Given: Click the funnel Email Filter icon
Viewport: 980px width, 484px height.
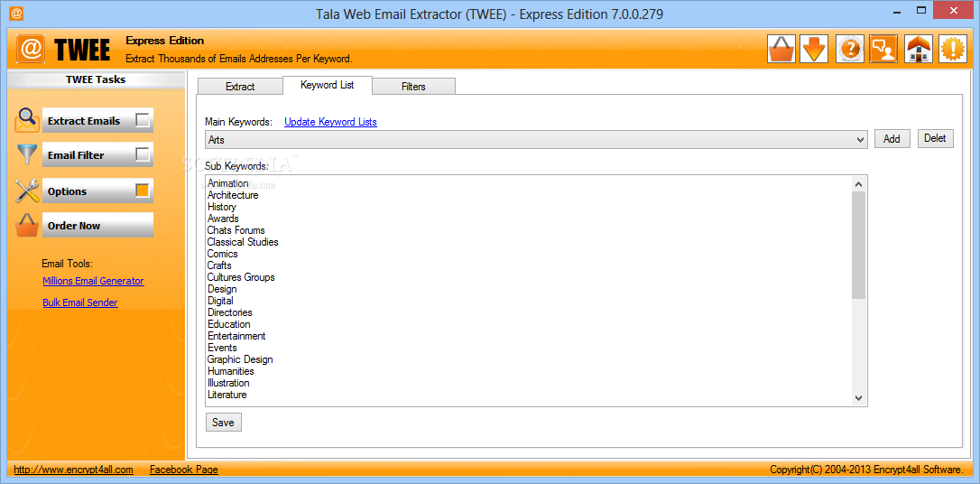Looking at the screenshot, I should 27,154.
